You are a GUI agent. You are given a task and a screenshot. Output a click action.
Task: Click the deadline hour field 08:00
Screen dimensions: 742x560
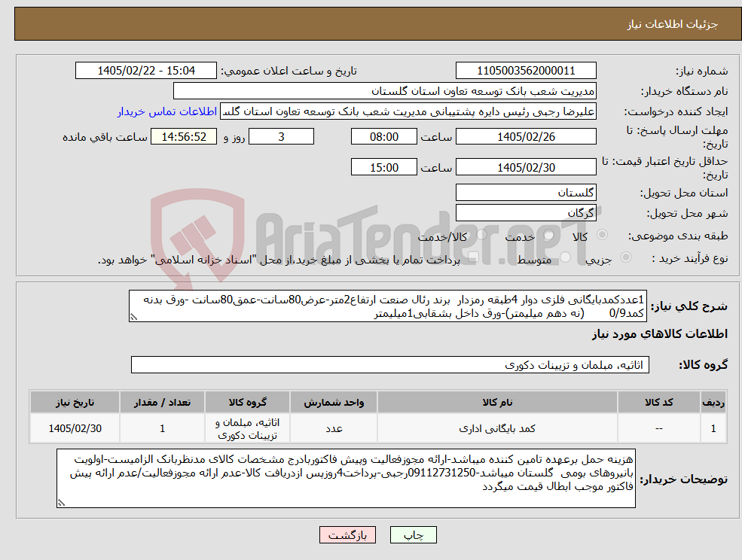point(383,137)
